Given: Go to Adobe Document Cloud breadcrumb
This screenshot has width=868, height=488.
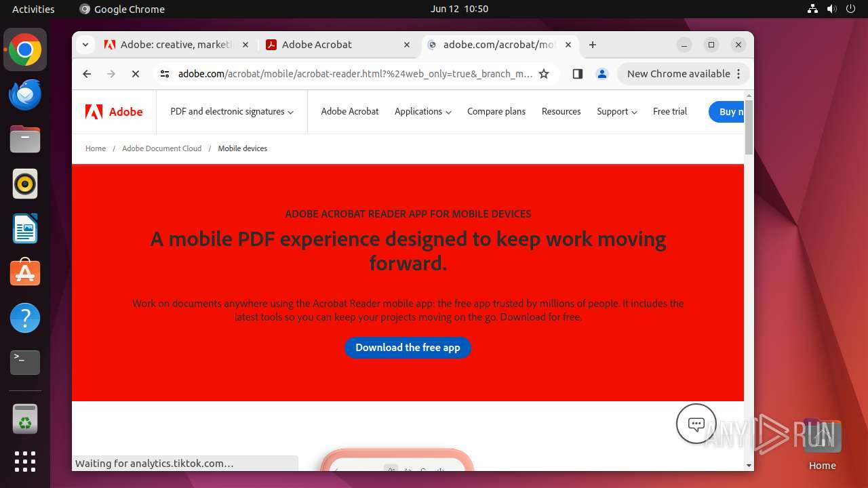Looking at the screenshot, I should [162, 148].
